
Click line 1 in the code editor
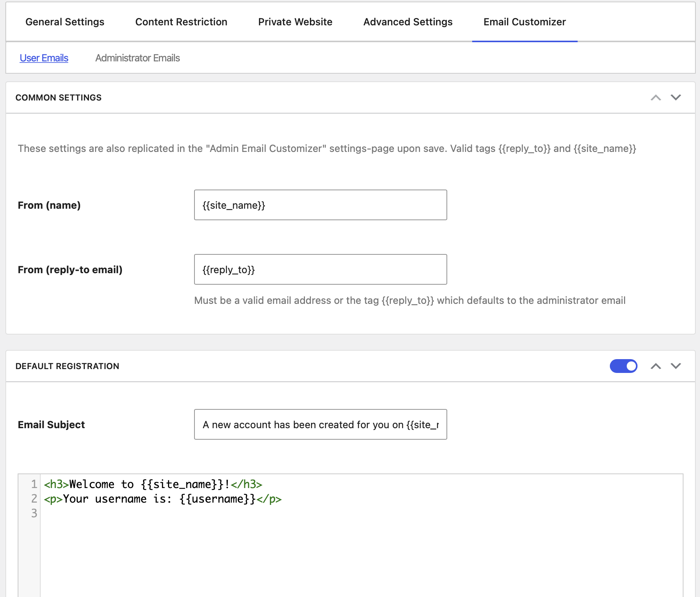tap(153, 484)
